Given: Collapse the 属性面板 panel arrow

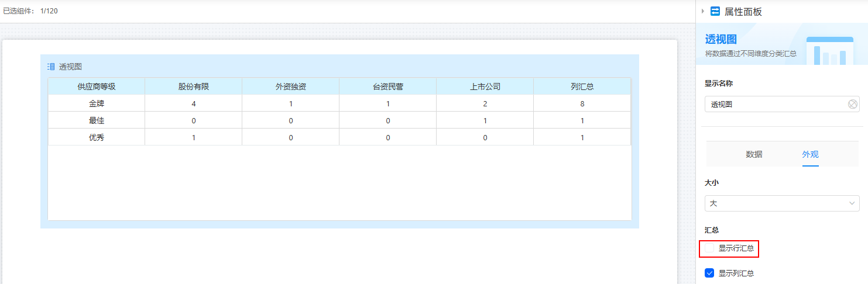Looking at the screenshot, I should (x=702, y=11).
